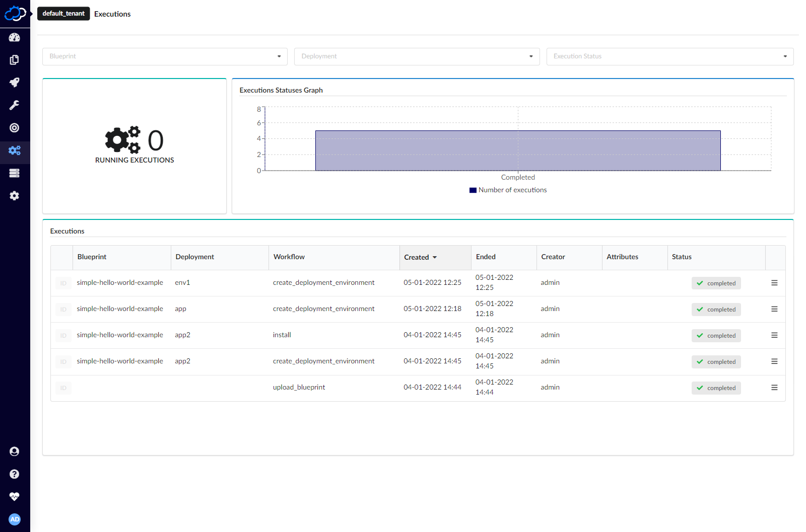Screen dimensions: 806x532
Task: Click the Completed bar in the graph
Action: click(518, 150)
